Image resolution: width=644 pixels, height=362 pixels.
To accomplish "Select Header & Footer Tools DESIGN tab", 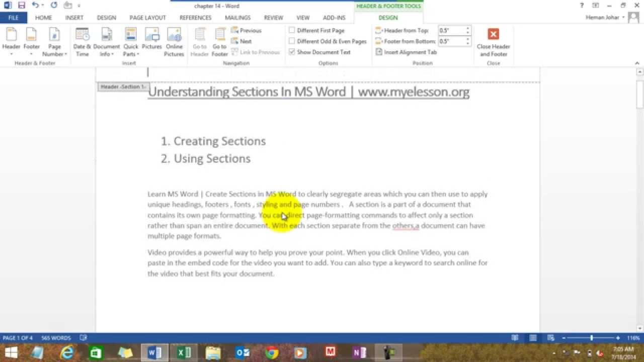I will (388, 18).
